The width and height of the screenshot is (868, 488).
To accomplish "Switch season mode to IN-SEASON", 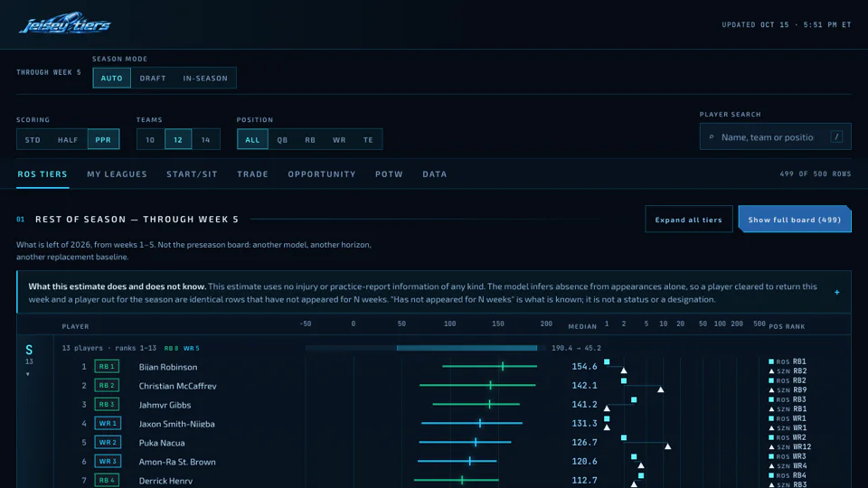I will pos(205,78).
